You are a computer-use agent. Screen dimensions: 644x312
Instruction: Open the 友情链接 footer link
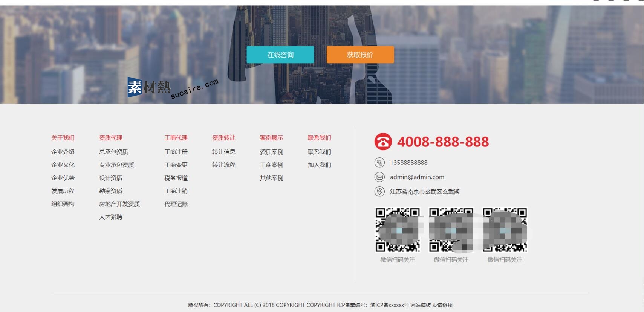click(x=442, y=305)
